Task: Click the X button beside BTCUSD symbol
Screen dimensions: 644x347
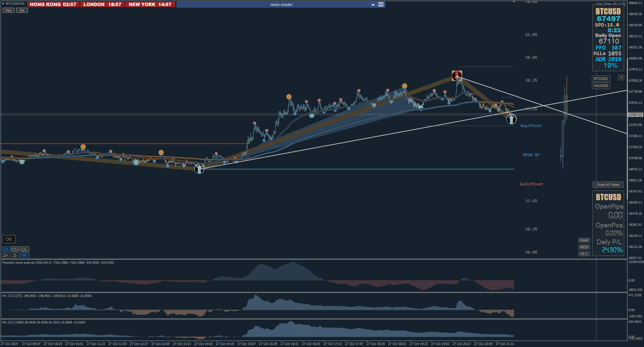Action: tap(621, 78)
